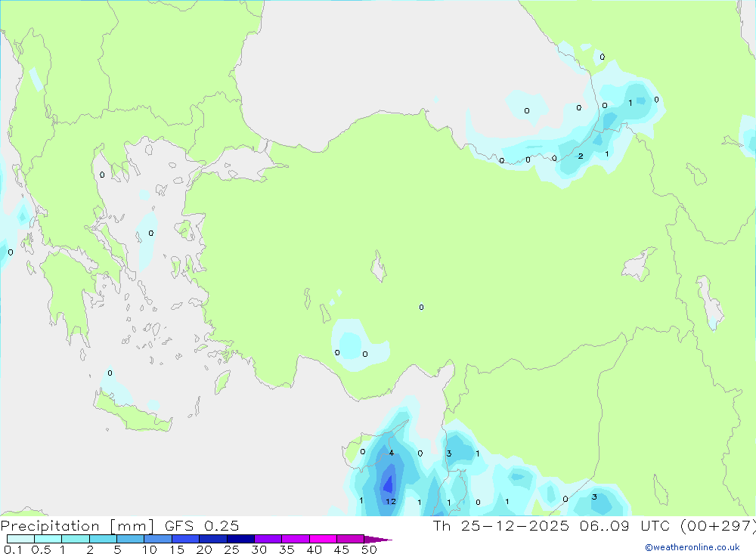
Task: Click the 25–30 mm dark navy swatch
Action: (240, 539)
